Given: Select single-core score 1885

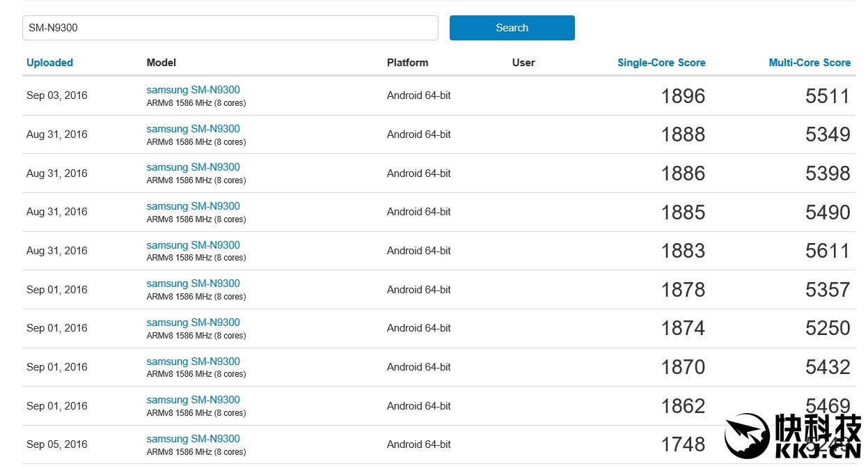Looking at the screenshot, I should pos(683,212).
